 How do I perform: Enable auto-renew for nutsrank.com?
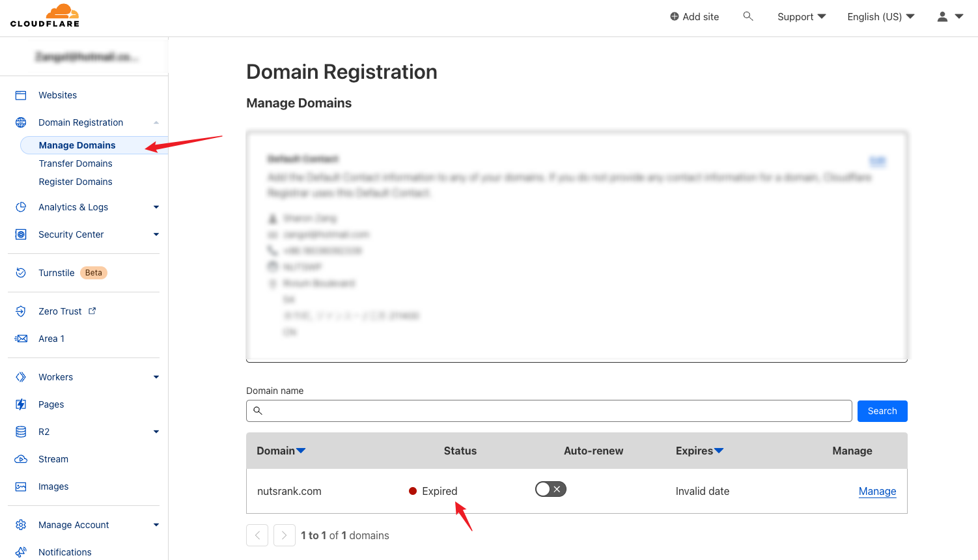coord(550,488)
